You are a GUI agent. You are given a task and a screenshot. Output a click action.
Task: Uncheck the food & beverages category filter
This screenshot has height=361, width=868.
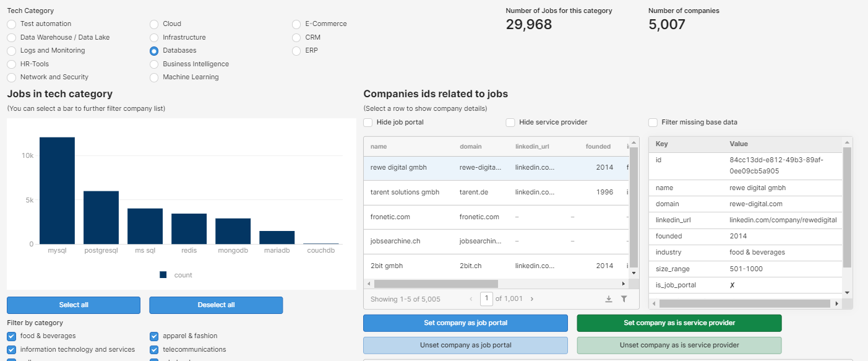[12, 336]
